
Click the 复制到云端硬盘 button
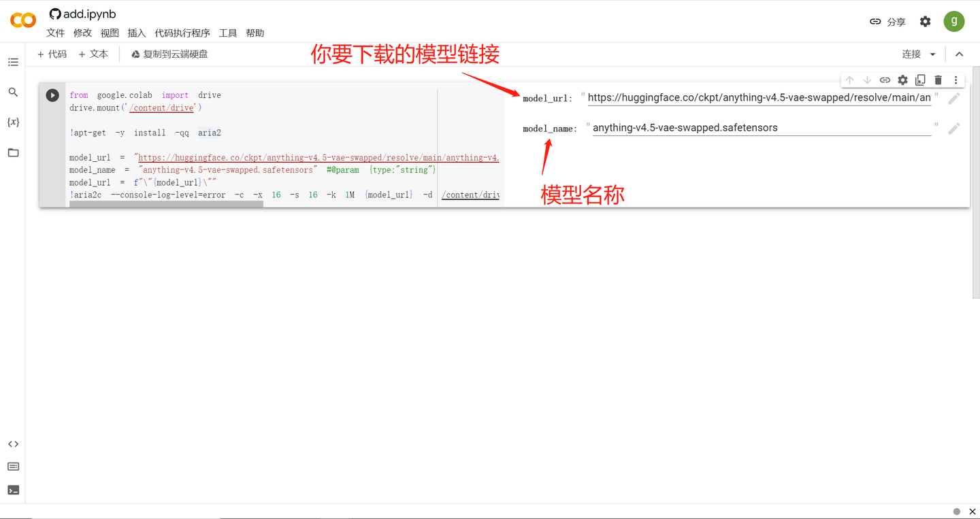pyautogui.click(x=169, y=54)
